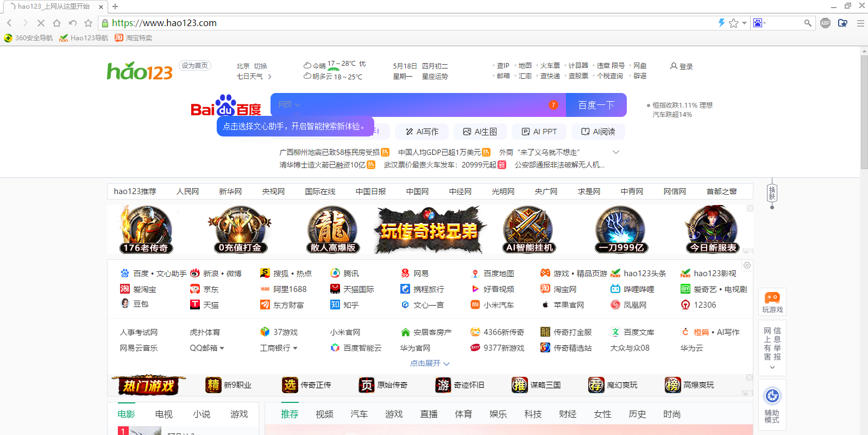
Task: Bookmark page with toolbar star icon
Action: click(x=88, y=23)
